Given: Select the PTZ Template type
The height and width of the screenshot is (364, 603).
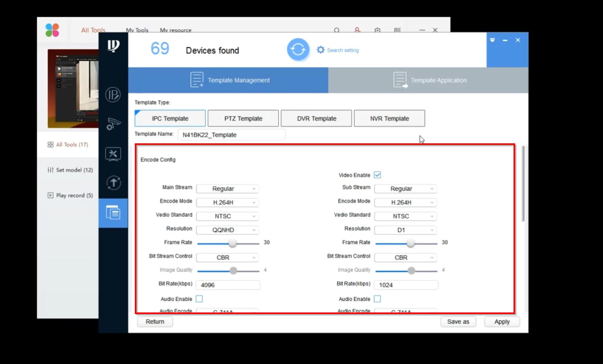Looking at the screenshot, I should pyautogui.click(x=243, y=118).
